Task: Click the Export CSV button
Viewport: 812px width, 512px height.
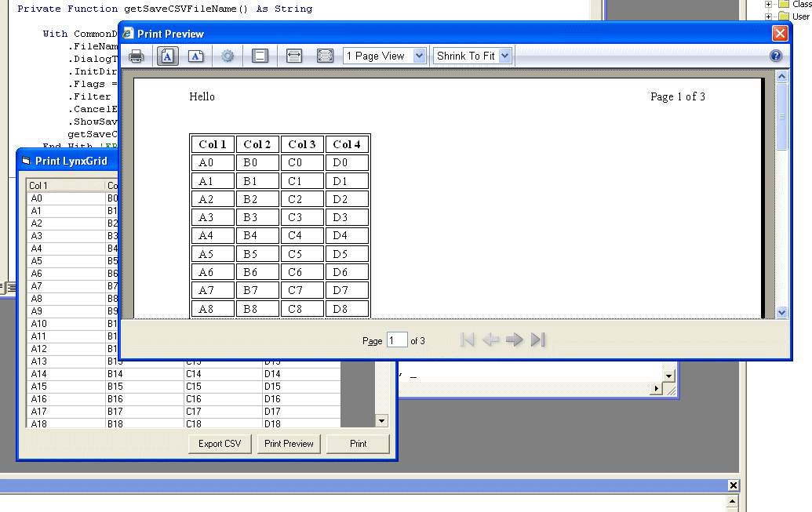Action: (220, 444)
